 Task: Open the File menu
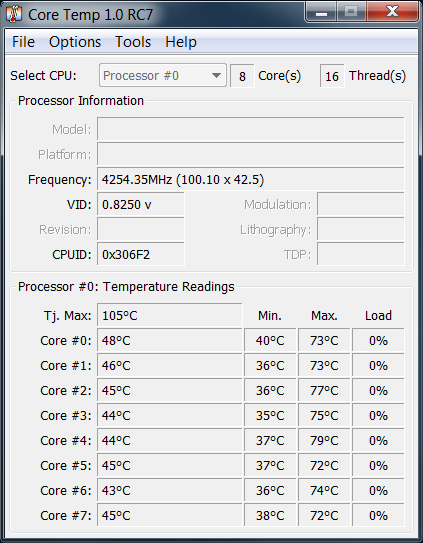click(24, 42)
